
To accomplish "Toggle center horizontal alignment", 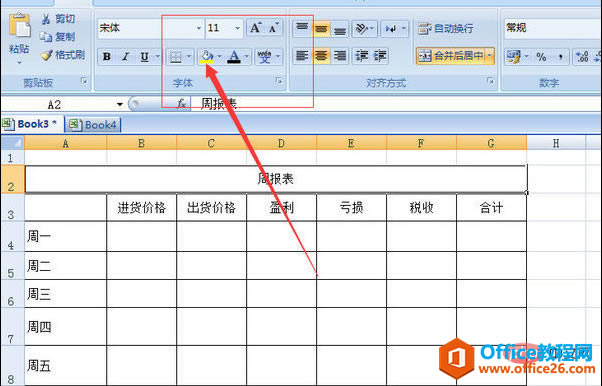I will click(321, 56).
